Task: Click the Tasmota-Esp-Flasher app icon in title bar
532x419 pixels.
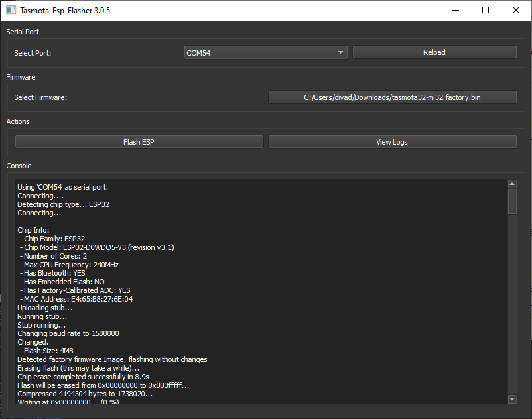Action: coord(11,10)
